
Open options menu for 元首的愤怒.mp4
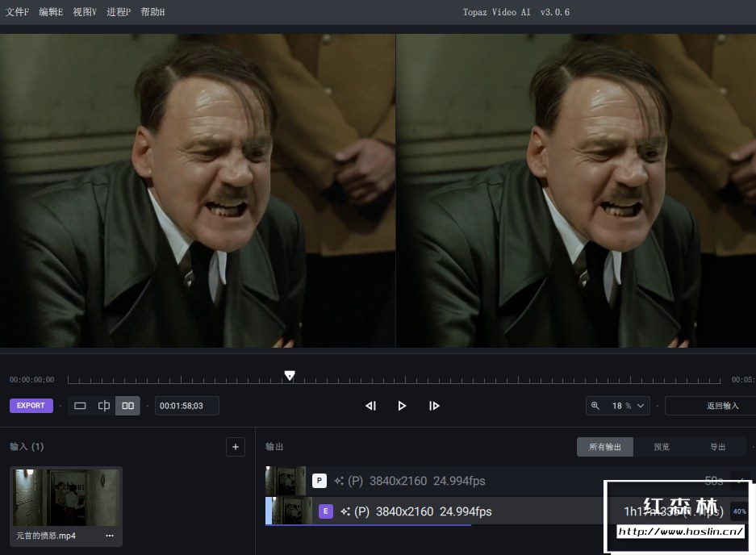pos(110,536)
